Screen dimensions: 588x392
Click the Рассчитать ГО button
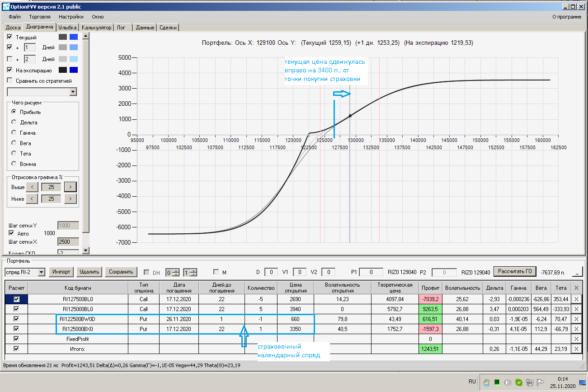[x=515, y=271]
